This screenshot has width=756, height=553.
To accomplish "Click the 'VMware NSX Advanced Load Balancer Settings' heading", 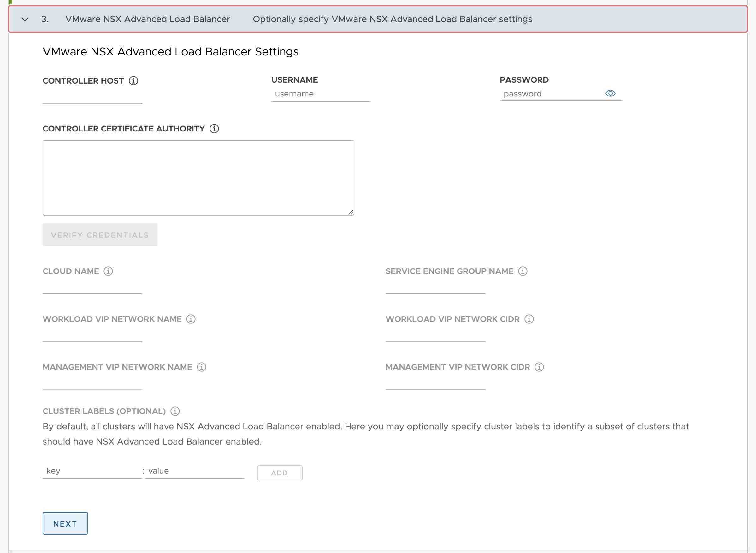I will click(x=170, y=52).
